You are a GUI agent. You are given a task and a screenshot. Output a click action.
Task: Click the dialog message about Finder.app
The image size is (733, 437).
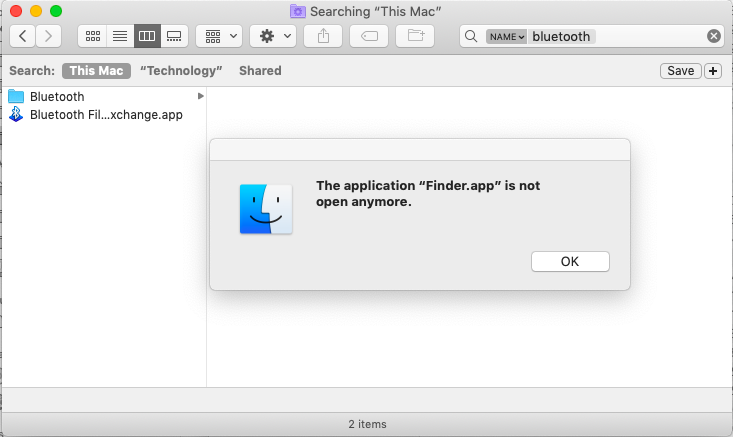point(428,193)
